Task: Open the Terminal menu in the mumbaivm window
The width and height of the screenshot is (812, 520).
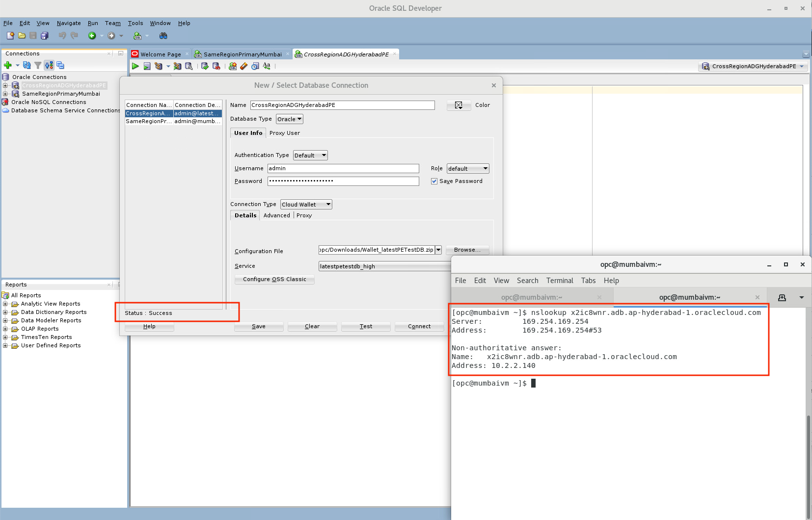Action: tap(559, 280)
